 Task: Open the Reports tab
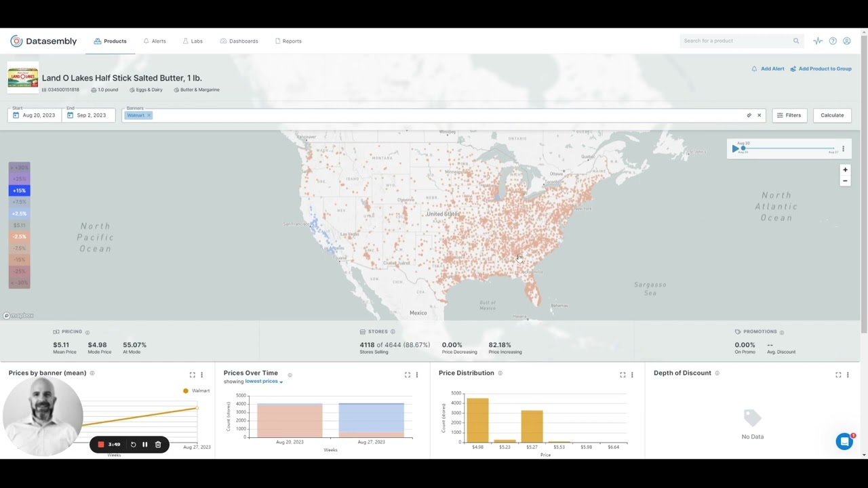click(288, 41)
